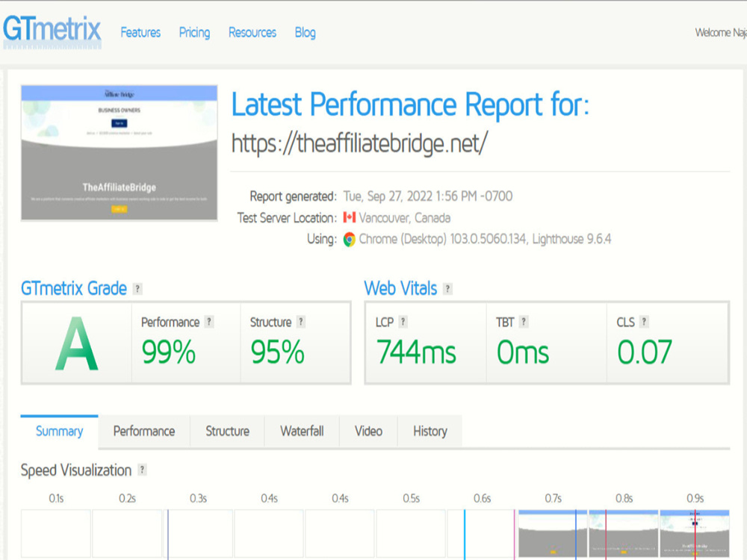Open the Resources link in header
This screenshot has height=560, width=747.
coord(252,32)
